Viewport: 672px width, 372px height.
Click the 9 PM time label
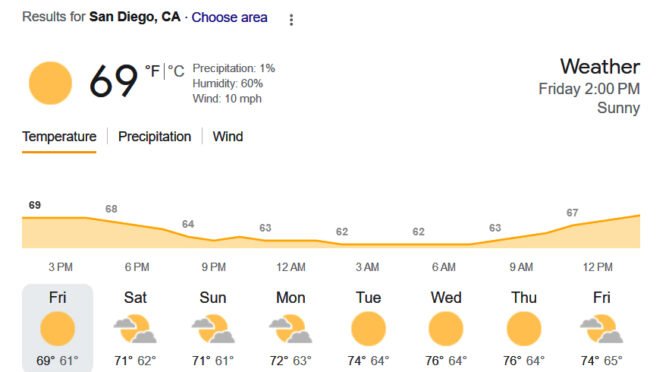(x=213, y=267)
